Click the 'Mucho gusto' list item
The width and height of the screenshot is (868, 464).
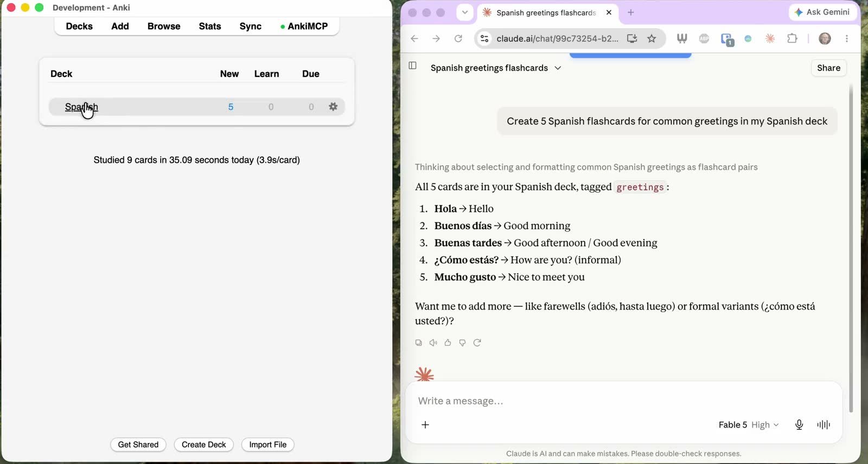click(509, 277)
